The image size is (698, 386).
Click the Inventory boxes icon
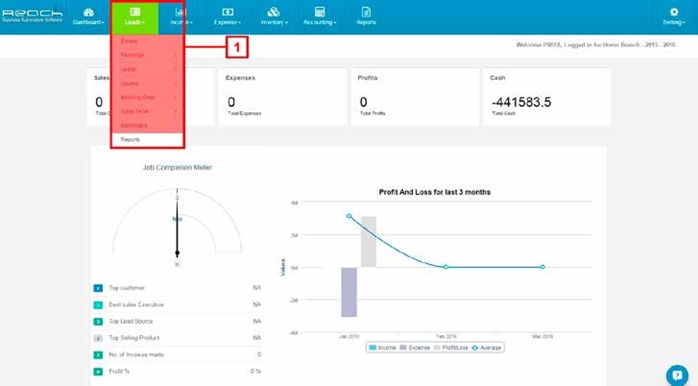[x=273, y=12]
